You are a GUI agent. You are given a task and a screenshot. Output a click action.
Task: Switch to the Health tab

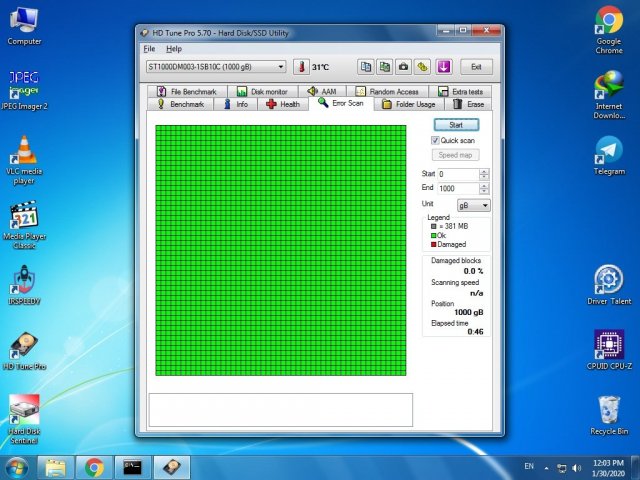[283, 104]
